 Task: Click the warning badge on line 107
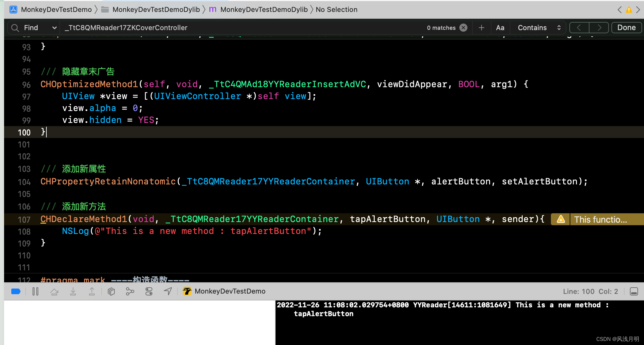561,219
